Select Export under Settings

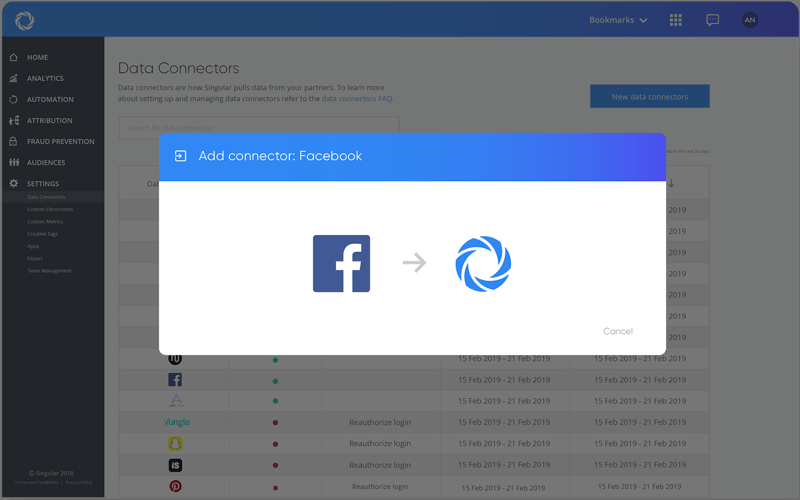coord(35,258)
